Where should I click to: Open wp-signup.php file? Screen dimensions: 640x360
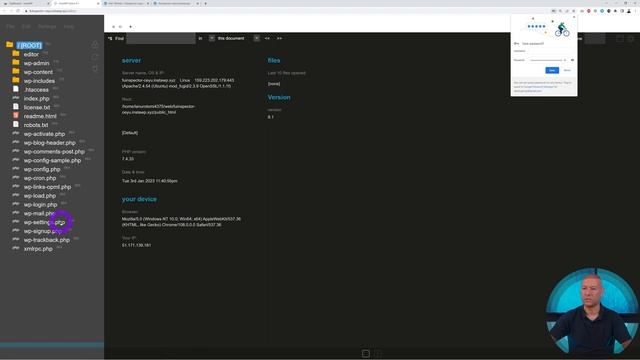pos(43,231)
